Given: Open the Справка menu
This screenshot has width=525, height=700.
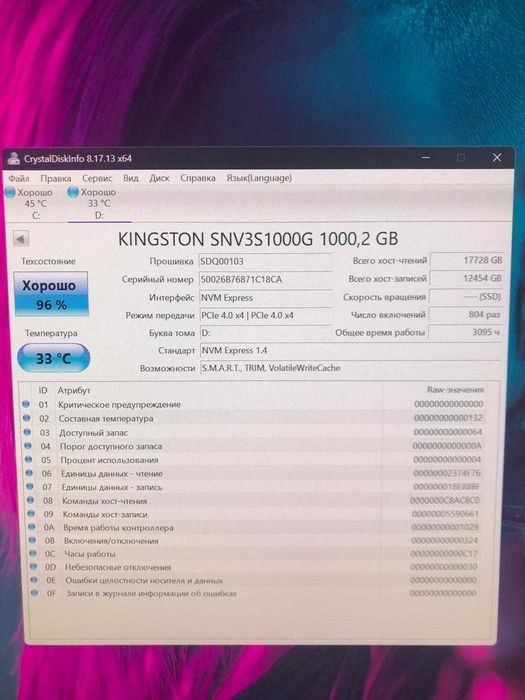Looking at the screenshot, I should (198, 178).
